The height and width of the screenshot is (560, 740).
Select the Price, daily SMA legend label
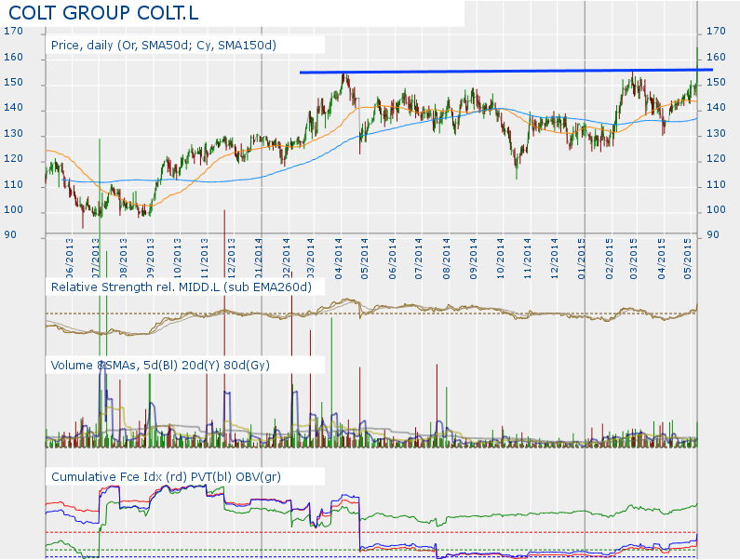pyautogui.click(x=163, y=46)
